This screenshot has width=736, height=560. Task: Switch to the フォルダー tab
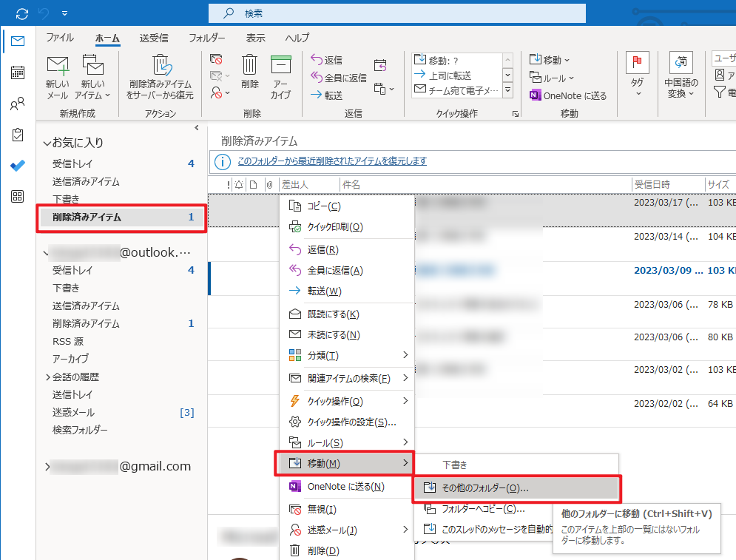coord(206,38)
